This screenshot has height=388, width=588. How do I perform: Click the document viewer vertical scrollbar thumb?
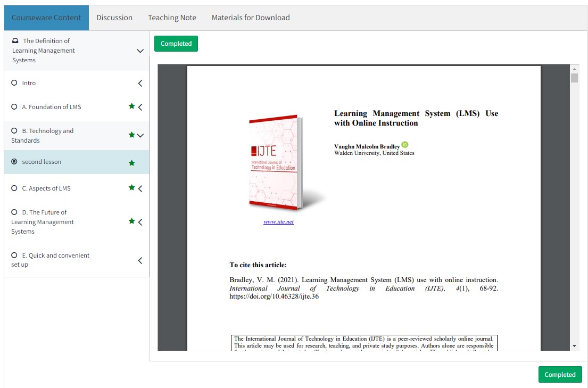(574, 78)
